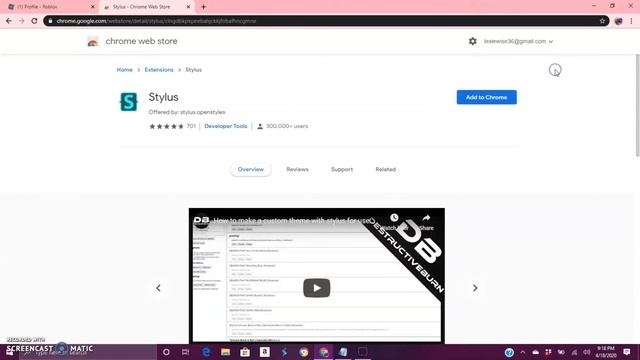Click Add to Chrome button
Screen dimensions: 640x360
487,97
